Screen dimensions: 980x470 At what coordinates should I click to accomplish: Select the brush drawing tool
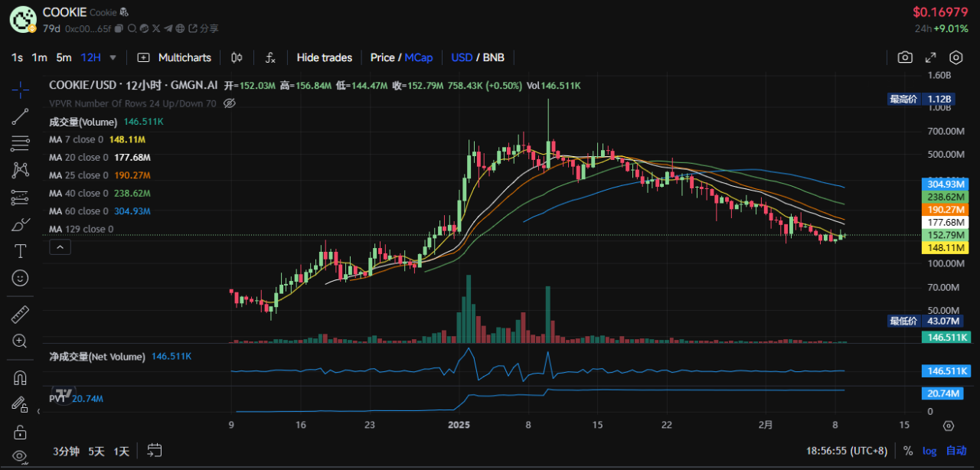pos(21,224)
